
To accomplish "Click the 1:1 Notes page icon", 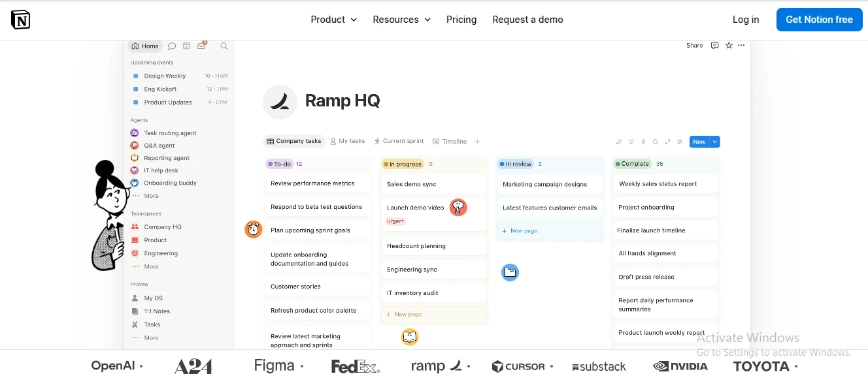I will 135,311.
